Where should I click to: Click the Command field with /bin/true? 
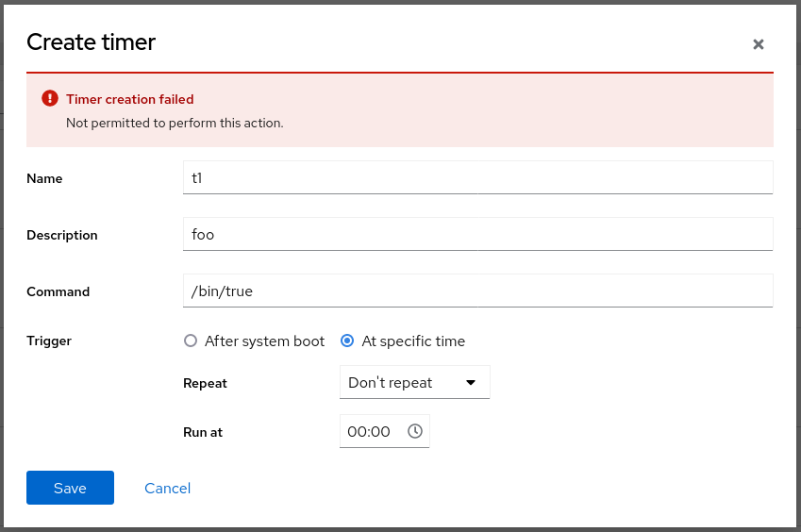(x=477, y=291)
